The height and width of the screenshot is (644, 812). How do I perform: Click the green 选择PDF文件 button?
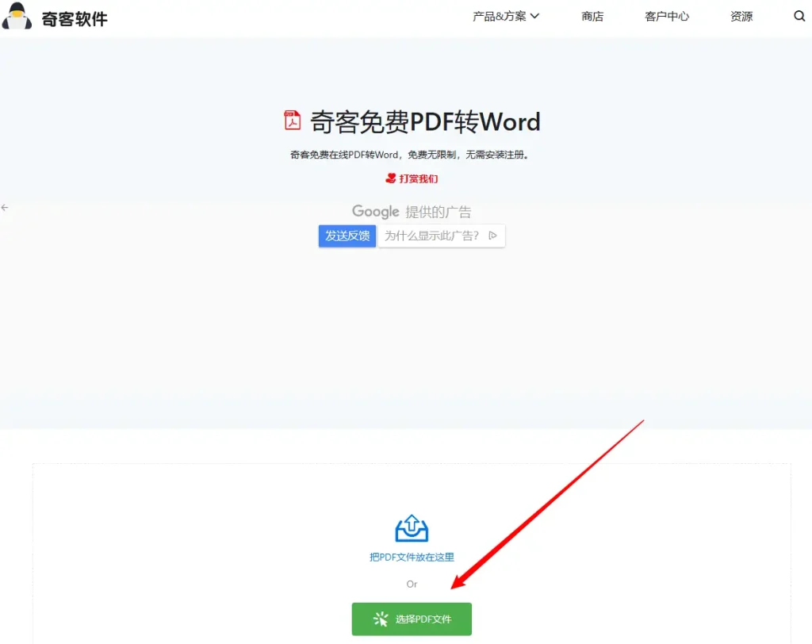pyautogui.click(x=412, y=619)
